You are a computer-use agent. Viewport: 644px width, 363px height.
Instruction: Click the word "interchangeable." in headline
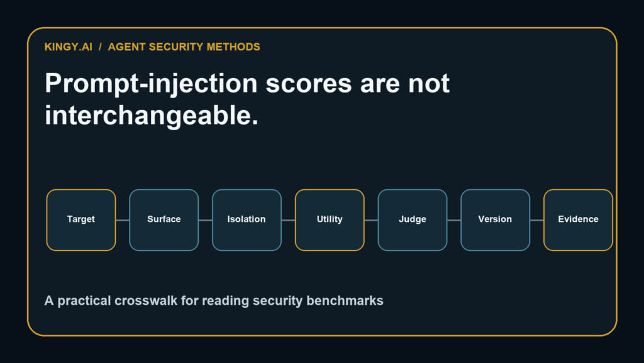pos(152,116)
